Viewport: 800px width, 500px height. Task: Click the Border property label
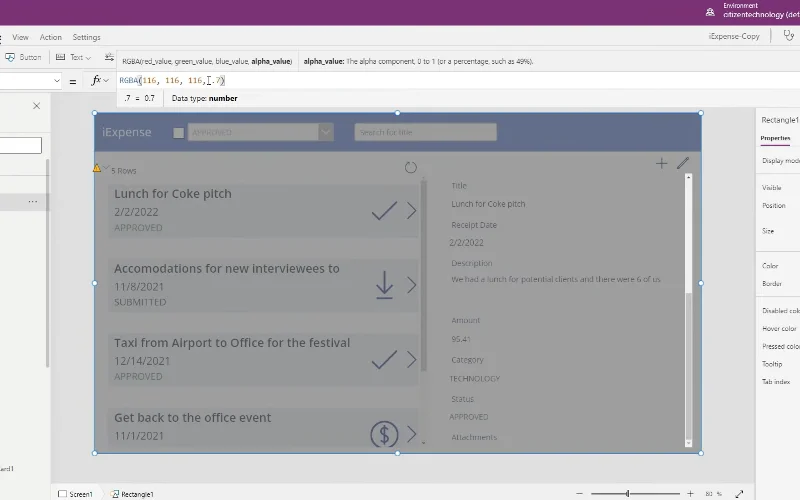(x=771, y=284)
